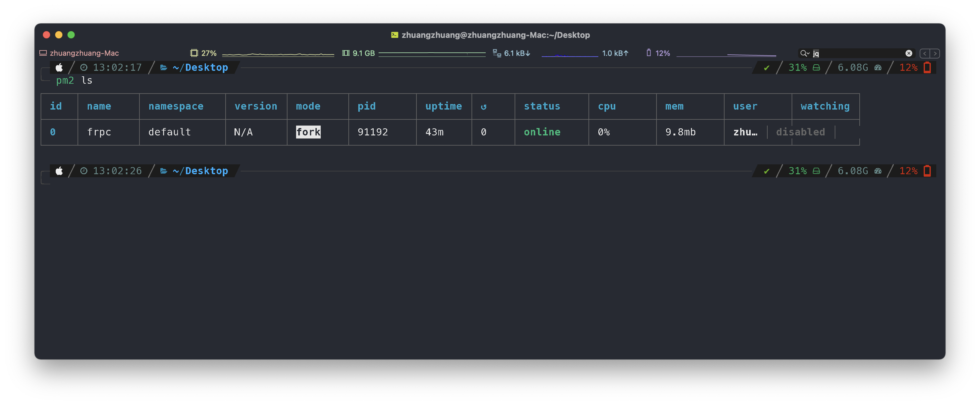980x405 pixels.
Task: Click the window title zhuangzhuang@zhuangzhuang-Mac:~/Desktop
Action: tap(496, 35)
